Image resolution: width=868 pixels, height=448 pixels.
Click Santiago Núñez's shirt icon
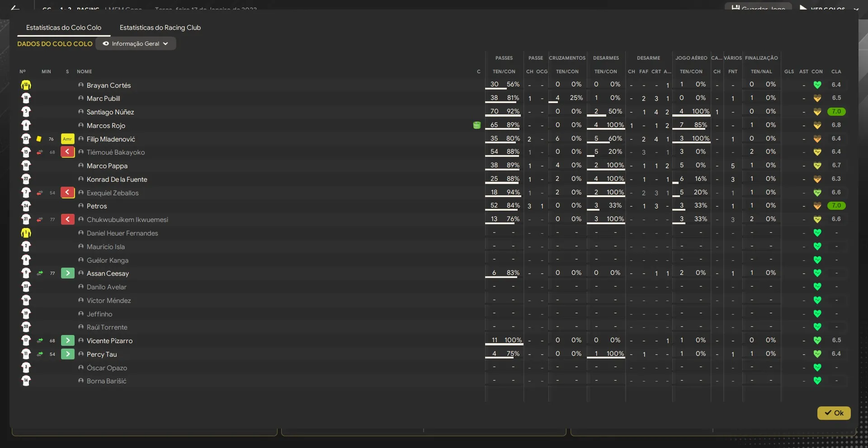point(26,112)
